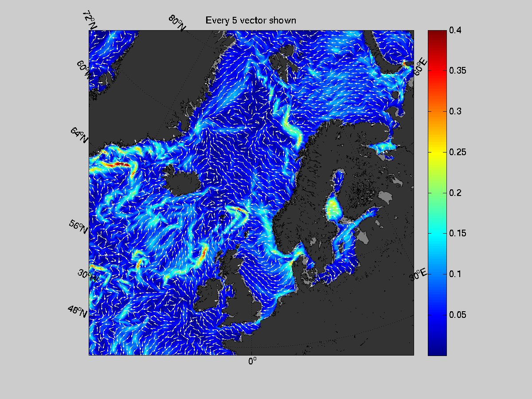Viewport: 532px width, 399px height.
Task: Click the 72°N latitude label
Action: [x=90, y=20]
